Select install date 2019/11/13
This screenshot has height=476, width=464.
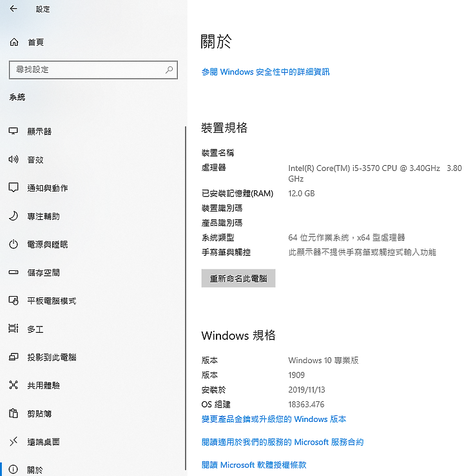[307, 390]
